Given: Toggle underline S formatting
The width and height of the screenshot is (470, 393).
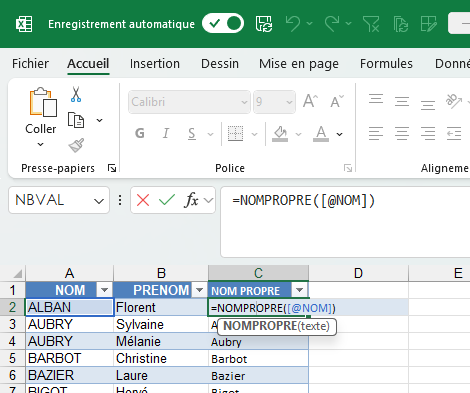Looking at the screenshot, I should click(x=192, y=134).
